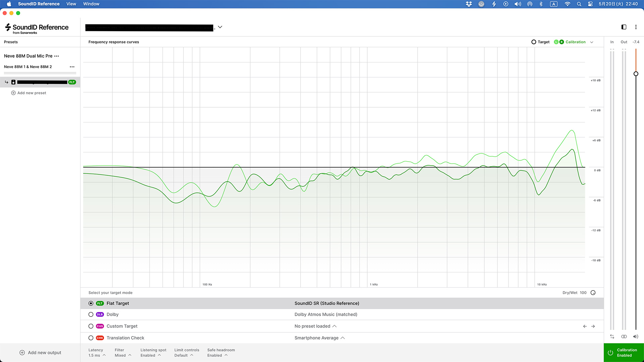The height and width of the screenshot is (362, 644).
Task: Click the Add new preset plus icon
Action: (x=13, y=93)
